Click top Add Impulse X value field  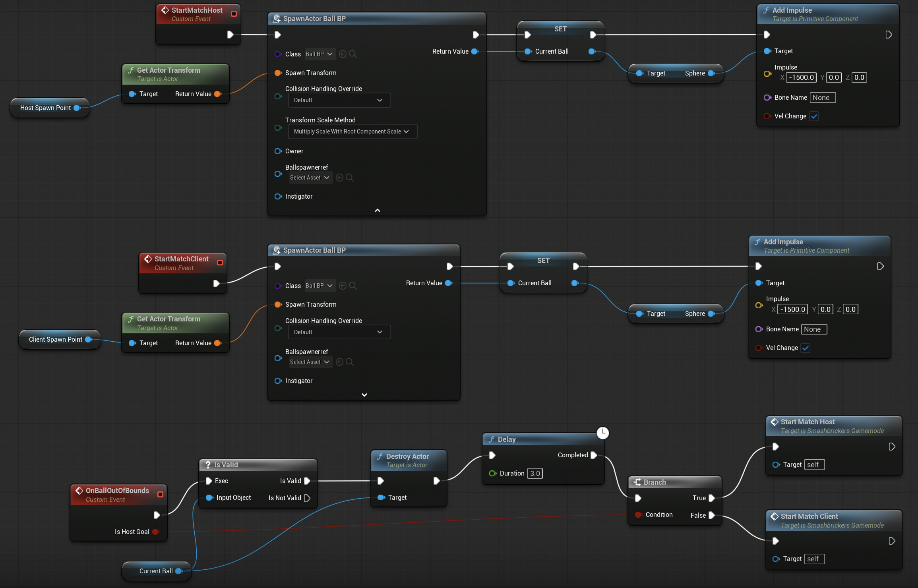point(802,77)
